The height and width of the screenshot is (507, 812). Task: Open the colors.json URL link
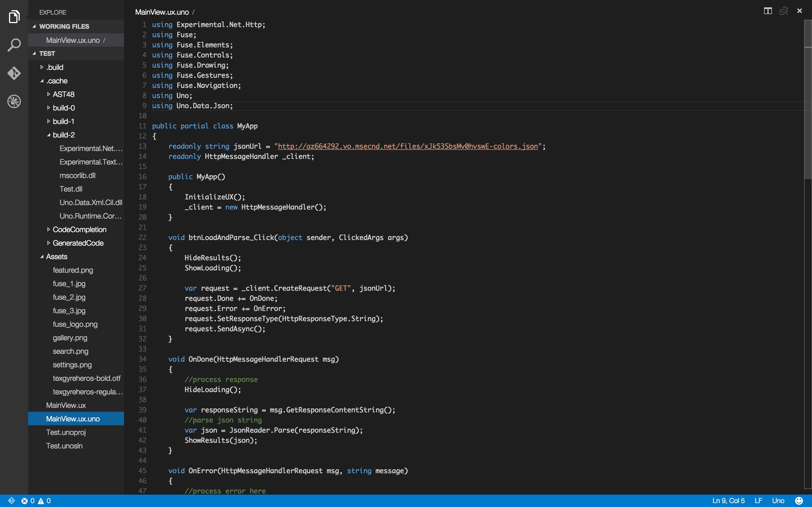[x=408, y=146]
